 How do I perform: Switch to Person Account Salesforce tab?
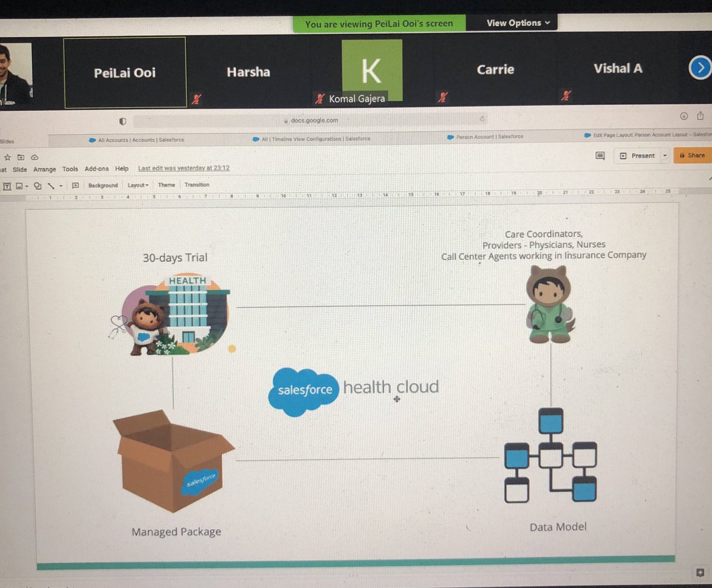[x=485, y=137]
